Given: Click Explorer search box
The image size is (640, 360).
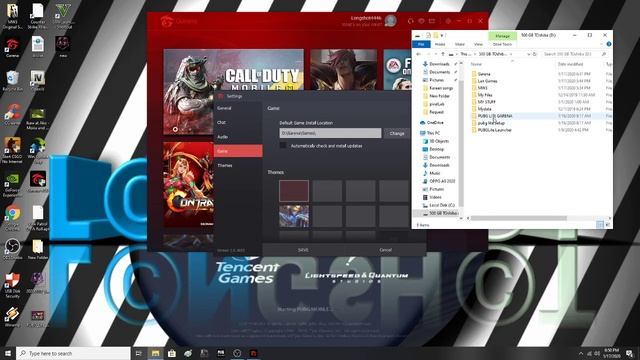Looking at the screenshot, I should [x=574, y=54].
